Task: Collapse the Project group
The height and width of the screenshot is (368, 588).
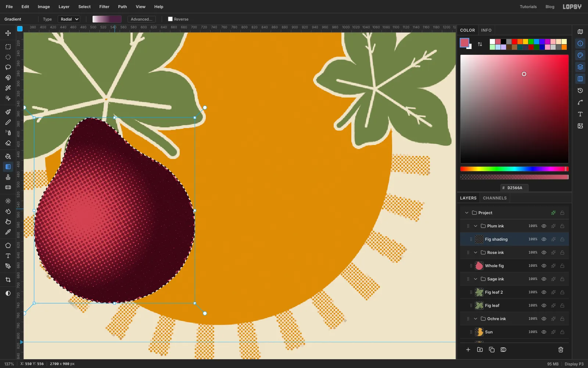Action: [467, 213]
